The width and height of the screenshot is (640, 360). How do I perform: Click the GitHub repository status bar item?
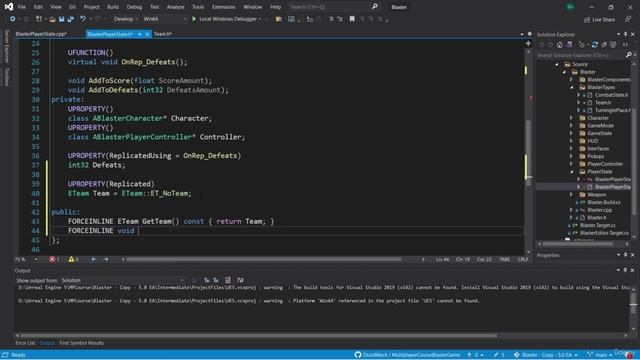(407, 355)
